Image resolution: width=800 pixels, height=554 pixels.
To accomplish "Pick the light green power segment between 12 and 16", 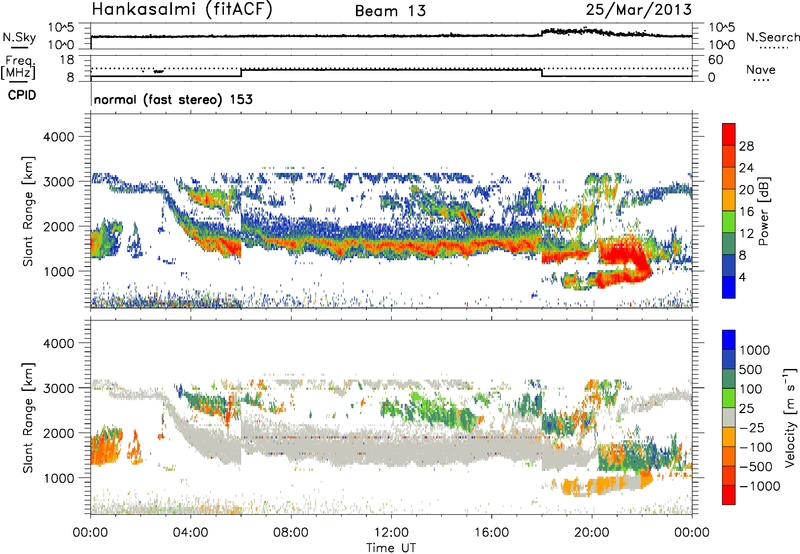I will pyautogui.click(x=729, y=222).
